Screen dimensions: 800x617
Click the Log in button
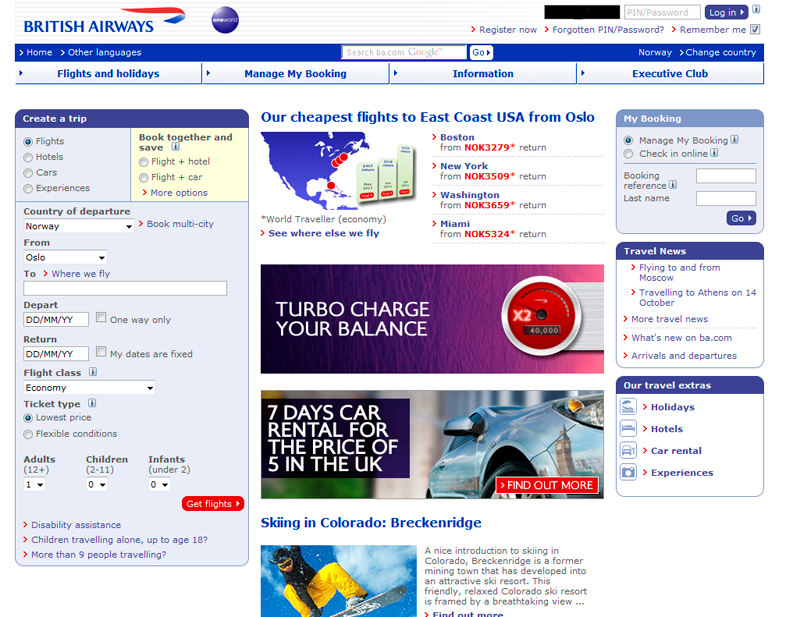click(x=727, y=12)
